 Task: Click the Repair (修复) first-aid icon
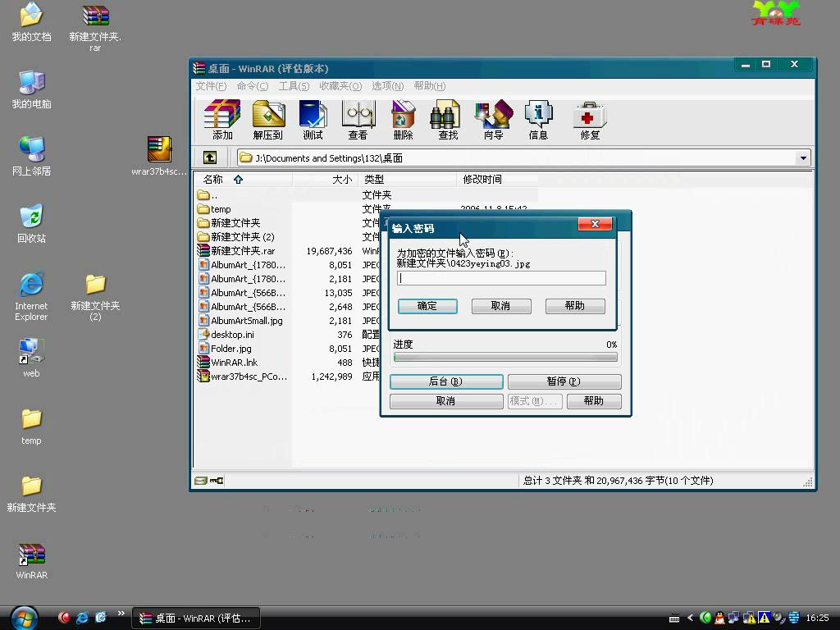[x=590, y=120]
